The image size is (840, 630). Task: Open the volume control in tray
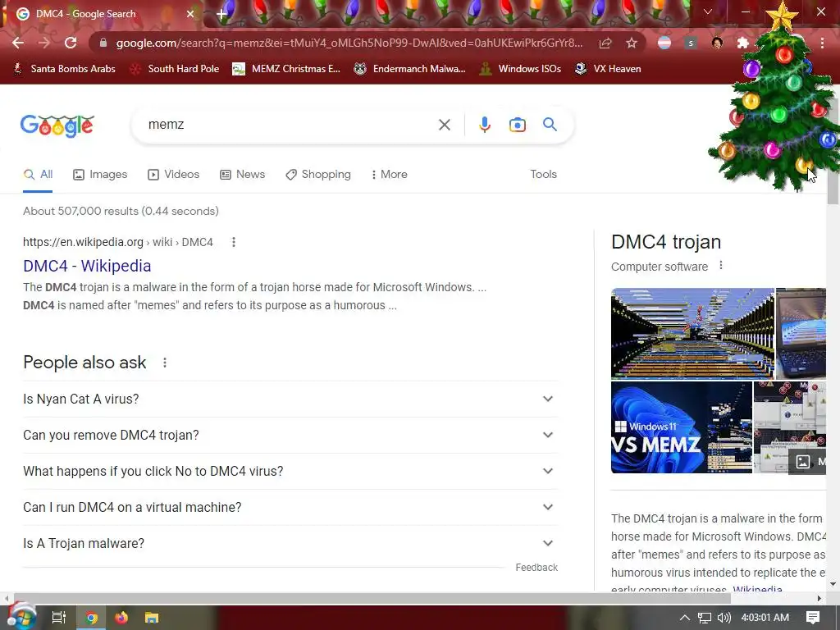724,618
